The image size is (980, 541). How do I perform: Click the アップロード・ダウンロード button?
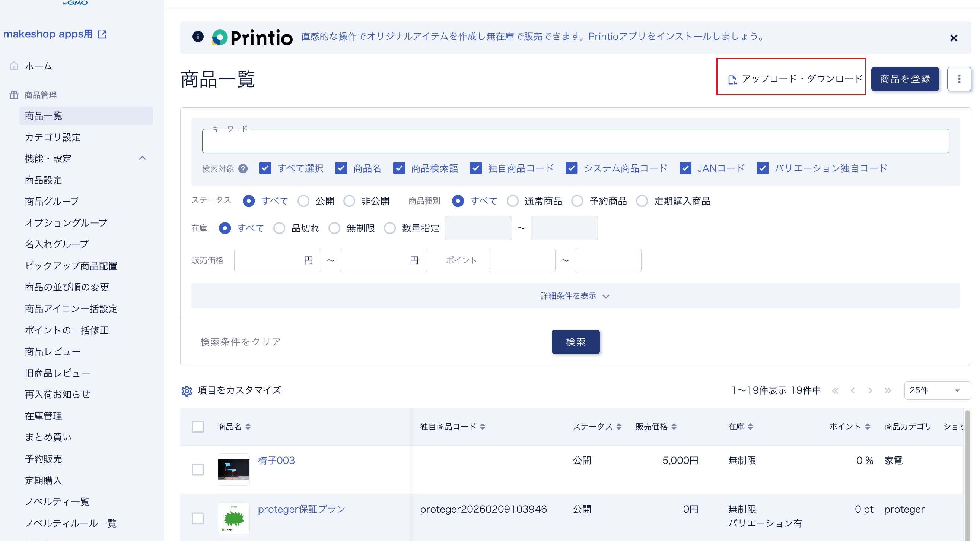point(795,79)
